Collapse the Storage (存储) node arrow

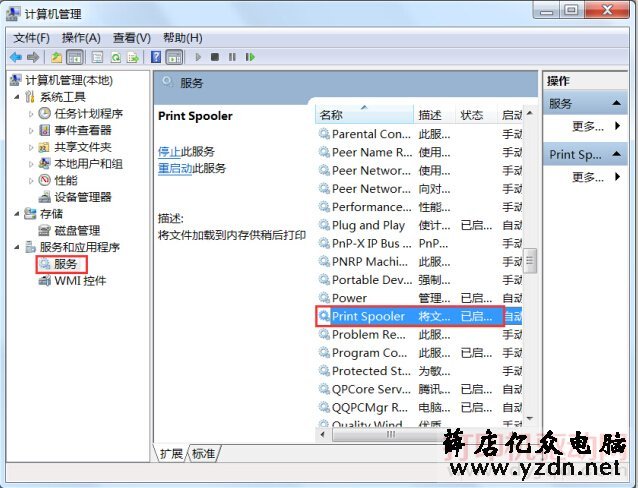click(x=17, y=214)
